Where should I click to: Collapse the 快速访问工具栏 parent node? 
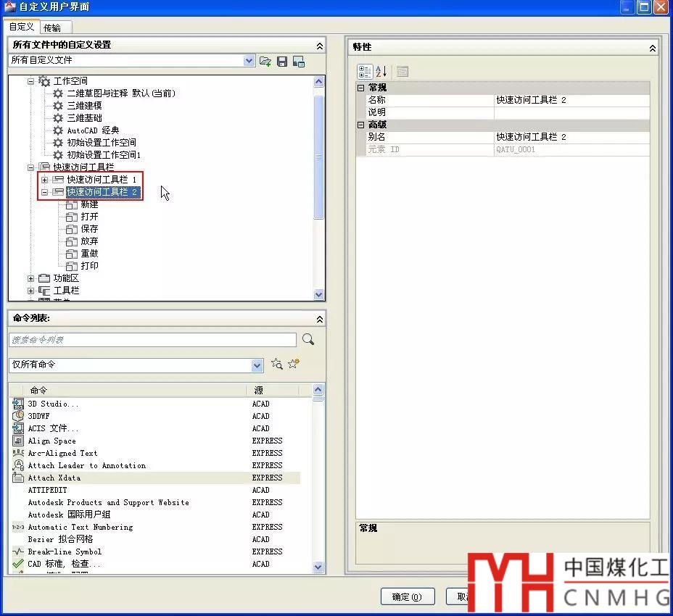coord(31,167)
